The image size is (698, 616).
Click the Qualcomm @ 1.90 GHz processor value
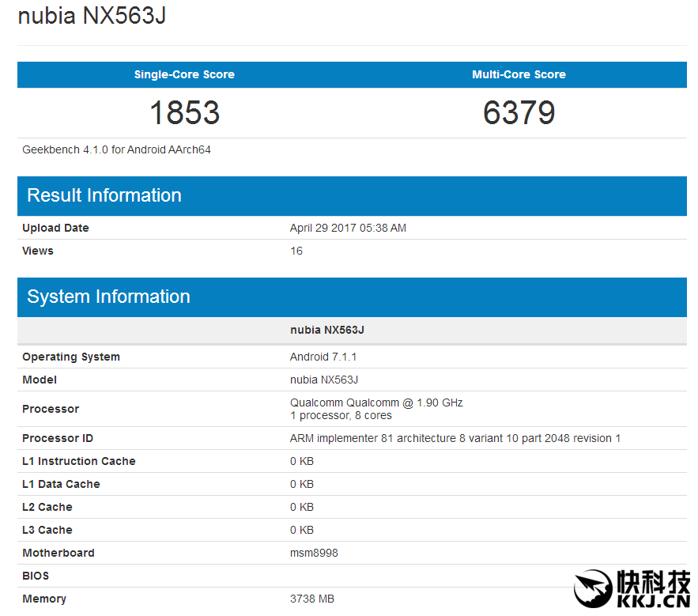tap(376, 402)
